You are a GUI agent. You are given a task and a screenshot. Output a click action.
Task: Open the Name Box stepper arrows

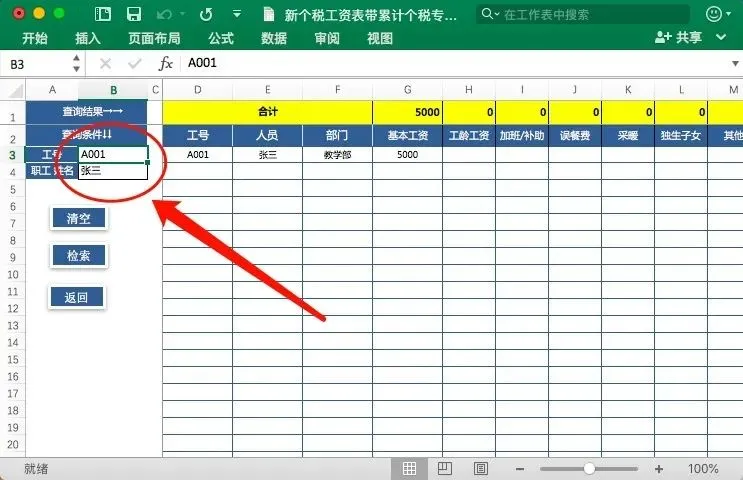pyautogui.click(x=76, y=63)
